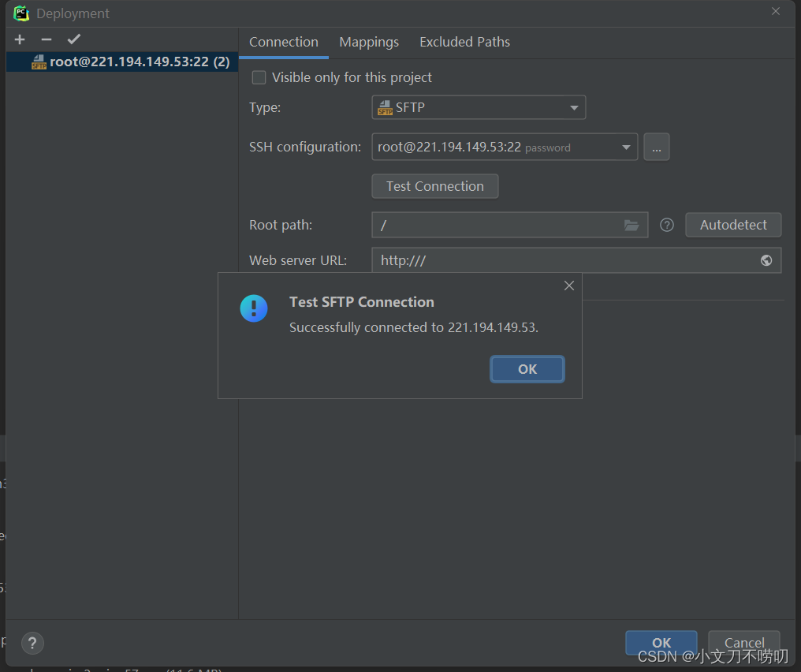Open the Excluded Paths tab
This screenshot has width=801, height=672.
[x=464, y=42]
